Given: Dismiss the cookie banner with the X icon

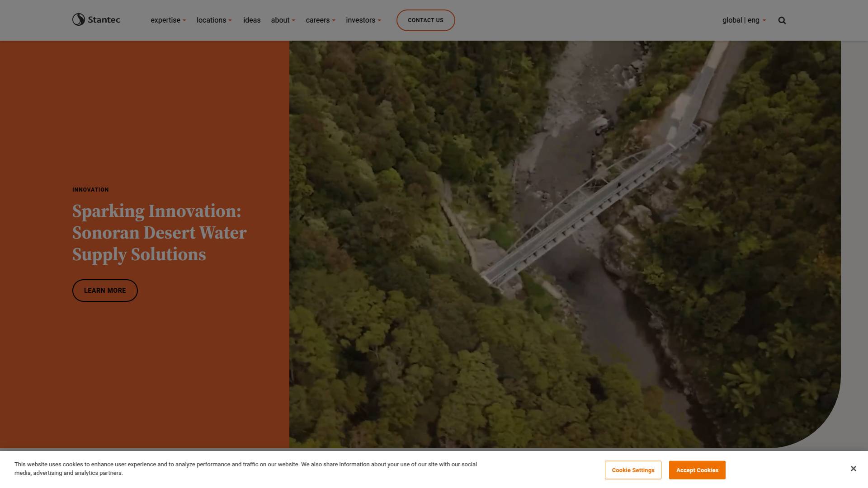Looking at the screenshot, I should coord(853,468).
